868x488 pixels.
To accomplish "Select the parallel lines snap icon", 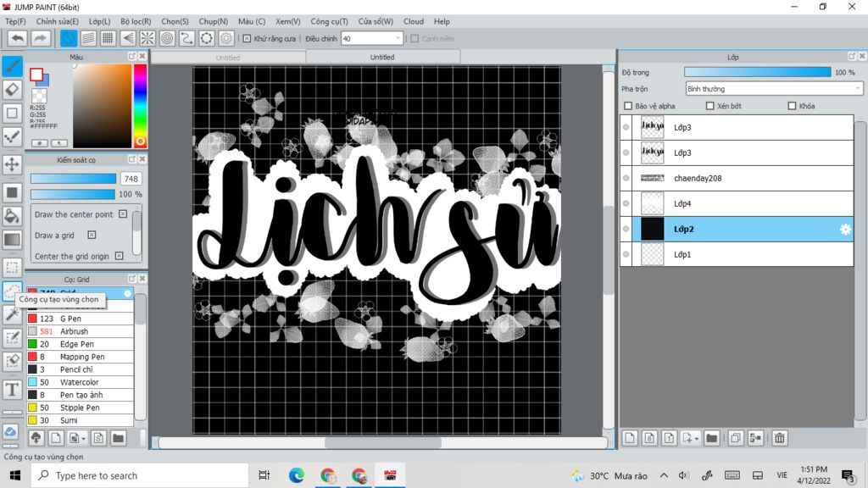I will point(88,38).
